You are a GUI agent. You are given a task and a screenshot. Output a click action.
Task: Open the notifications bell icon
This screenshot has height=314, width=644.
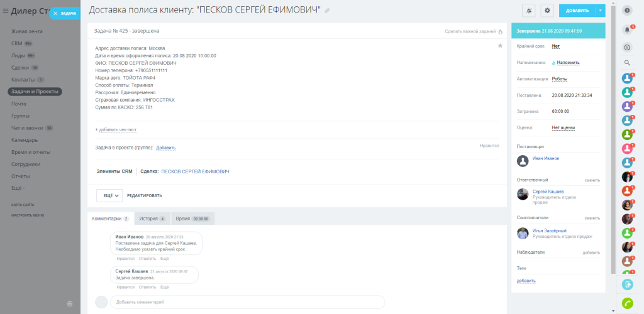point(627,30)
